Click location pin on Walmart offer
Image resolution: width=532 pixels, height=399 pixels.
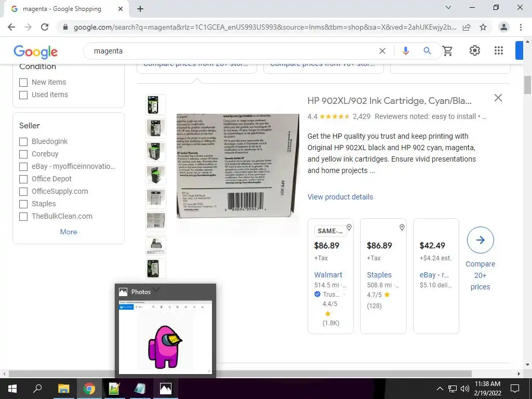point(349,228)
